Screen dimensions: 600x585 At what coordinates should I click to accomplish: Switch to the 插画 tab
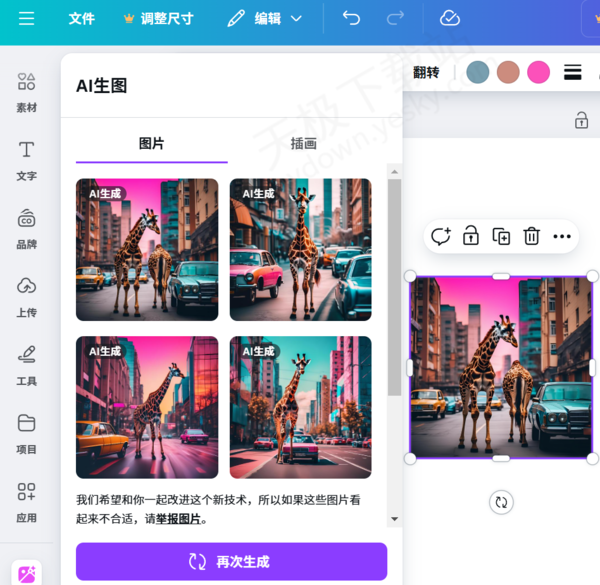303,144
